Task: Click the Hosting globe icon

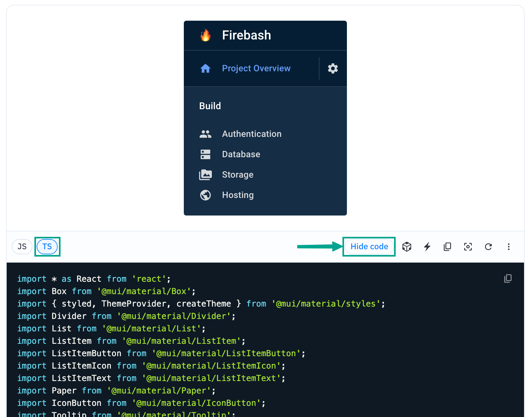Action: coord(205,195)
